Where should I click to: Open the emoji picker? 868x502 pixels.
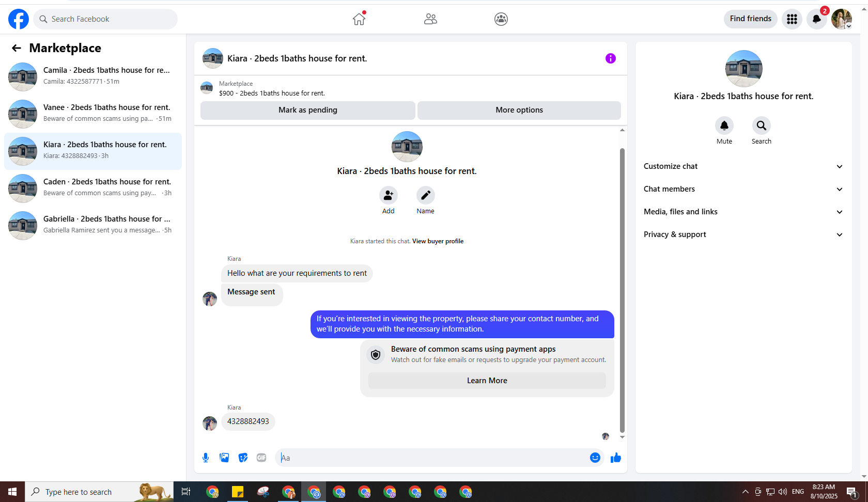[595, 458]
